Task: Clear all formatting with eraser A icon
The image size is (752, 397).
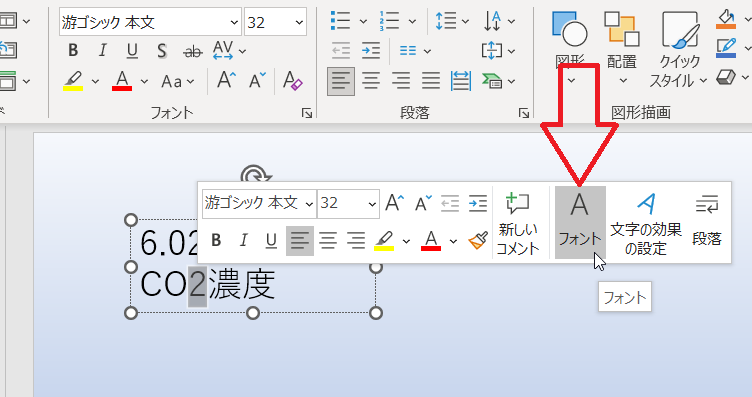Action: pyautogui.click(x=293, y=81)
